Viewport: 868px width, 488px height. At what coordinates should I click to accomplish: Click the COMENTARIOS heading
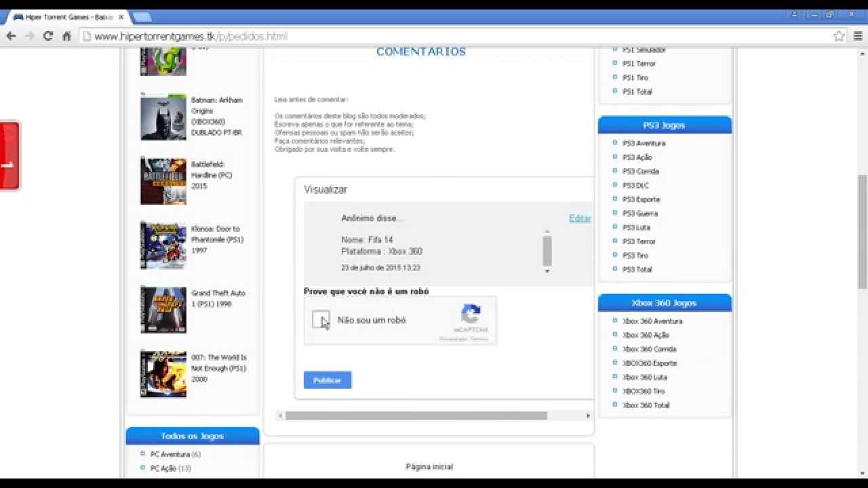(421, 52)
